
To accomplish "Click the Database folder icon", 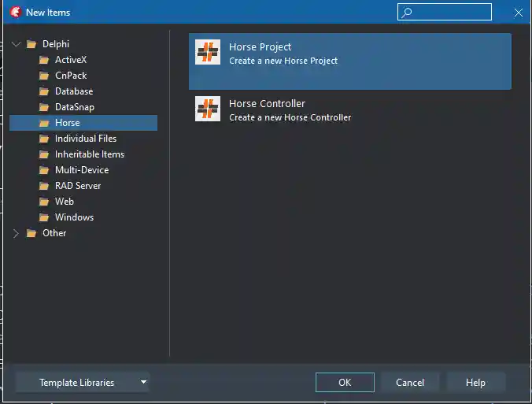I will tap(44, 91).
